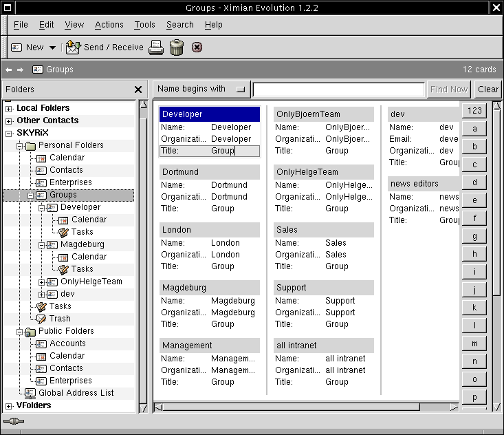The width and height of the screenshot is (504, 435).
Task: Click the search text input field
Action: pyautogui.click(x=338, y=89)
